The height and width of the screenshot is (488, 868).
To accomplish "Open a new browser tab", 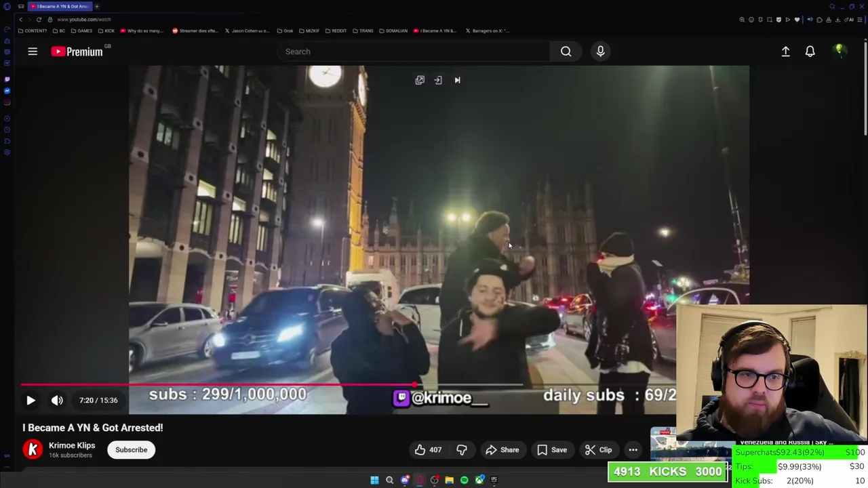I will coord(96,6).
